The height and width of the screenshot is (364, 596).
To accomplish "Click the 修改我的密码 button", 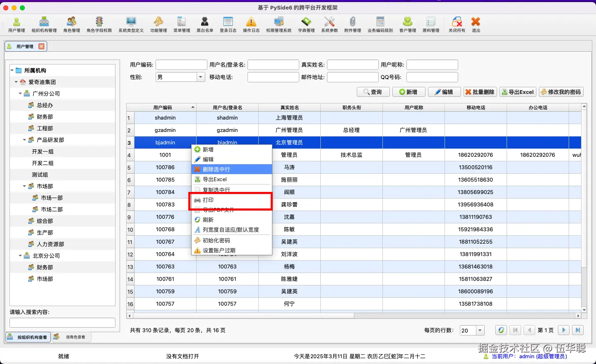I will [561, 92].
